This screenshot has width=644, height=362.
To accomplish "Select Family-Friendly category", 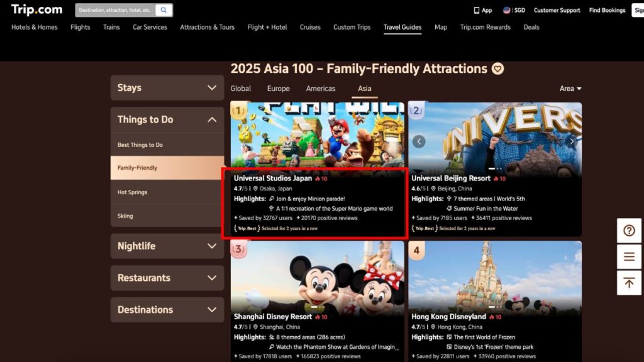I will pyautogui.click(x=167, y=168).
